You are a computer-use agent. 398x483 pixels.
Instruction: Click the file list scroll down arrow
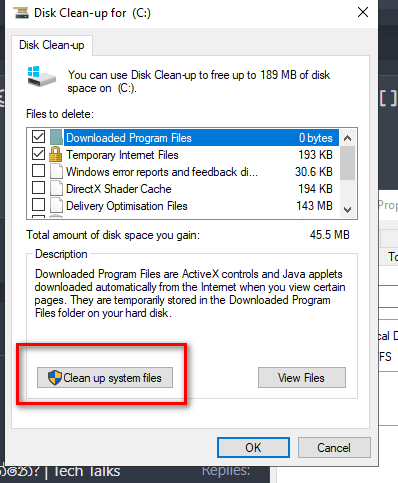(348, 210)
